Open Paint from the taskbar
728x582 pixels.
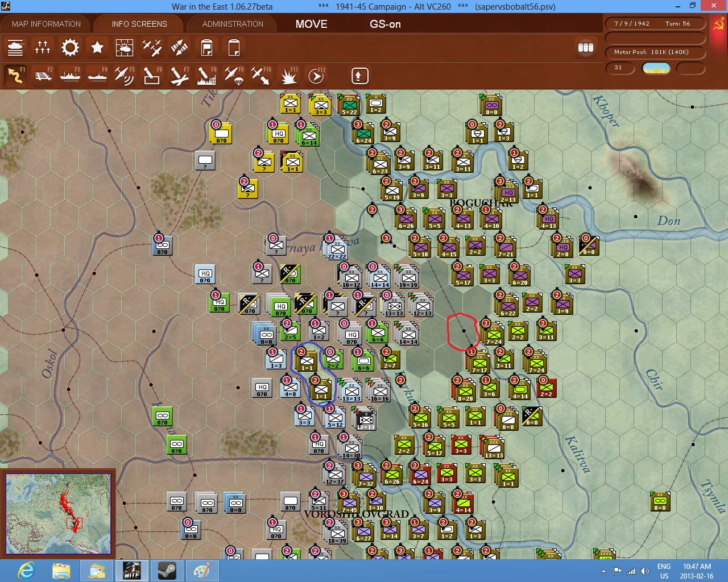point(202,571)
